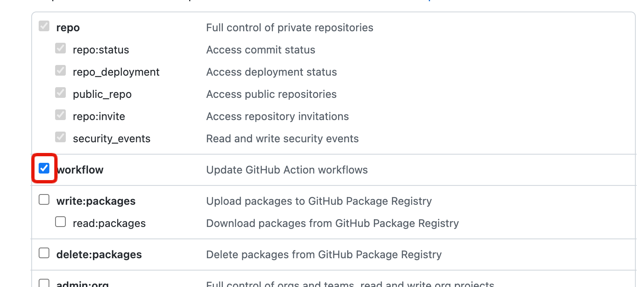Click 'Update GitHub Action workflows' description
The height and width of the screenshot is (287, 644).
(x=287, y=170)
